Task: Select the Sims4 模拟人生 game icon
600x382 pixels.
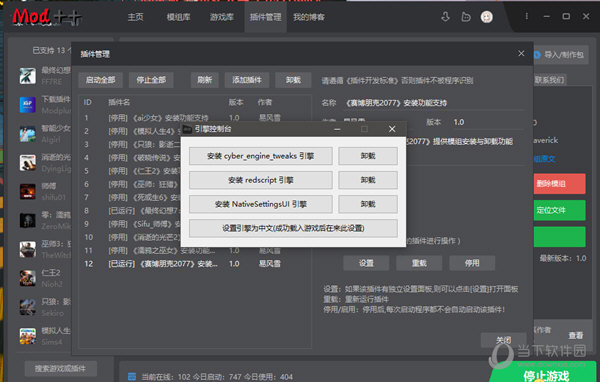Action: 28,336
